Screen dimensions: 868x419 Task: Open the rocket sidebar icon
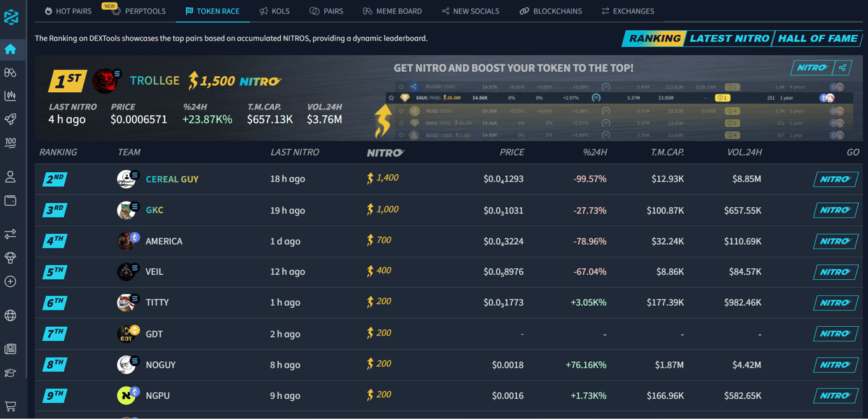click(10, 119)
